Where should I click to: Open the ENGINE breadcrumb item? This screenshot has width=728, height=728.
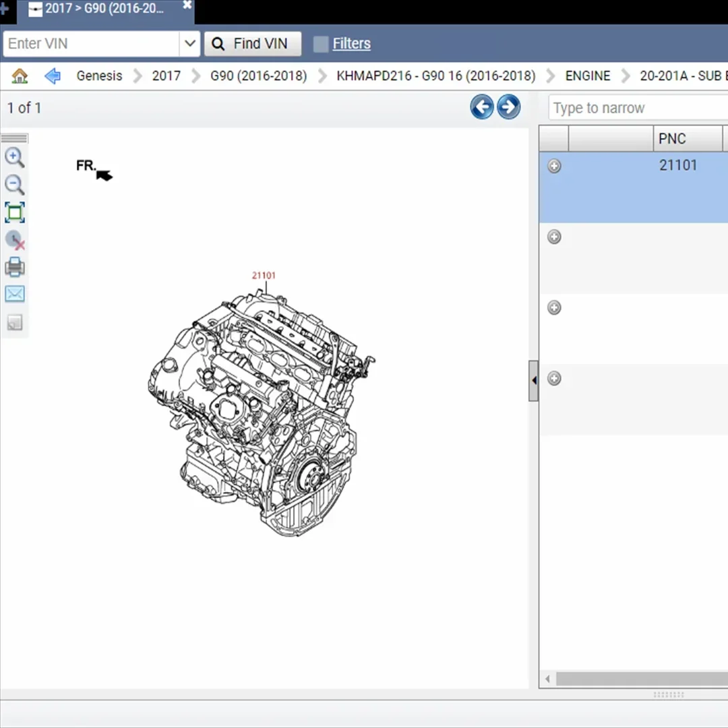(x=588, y=75)
